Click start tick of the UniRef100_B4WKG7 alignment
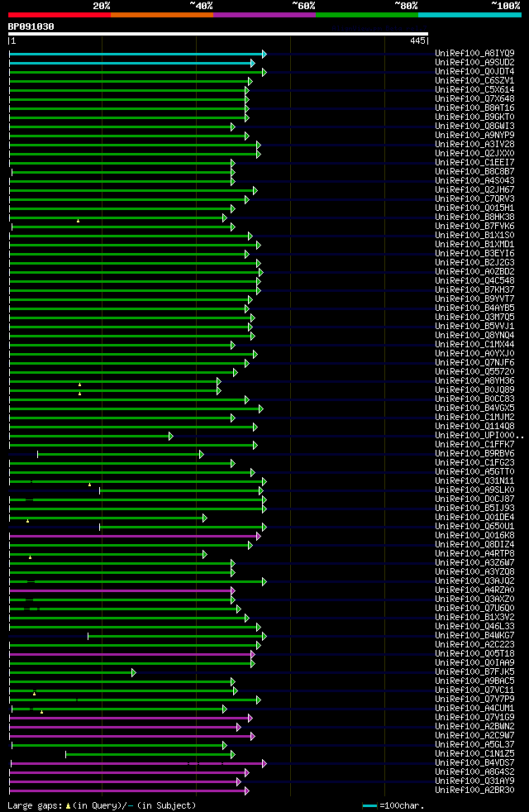The width and height of the screenshot is (529, 812). [x=88, y=637]
